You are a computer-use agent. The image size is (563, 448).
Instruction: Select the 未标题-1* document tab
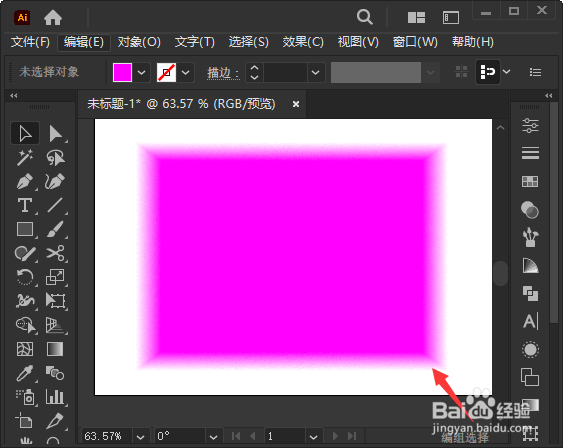click(x=182, y=104)
